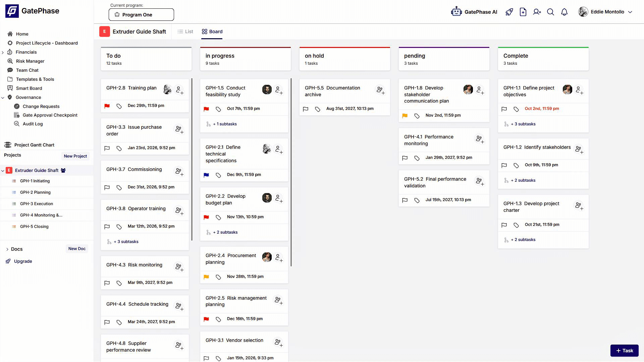Screen dimensions: 644x362
Task: Add assignee to GPH-5.2 Final performance validation
Action: coord(480,181)
